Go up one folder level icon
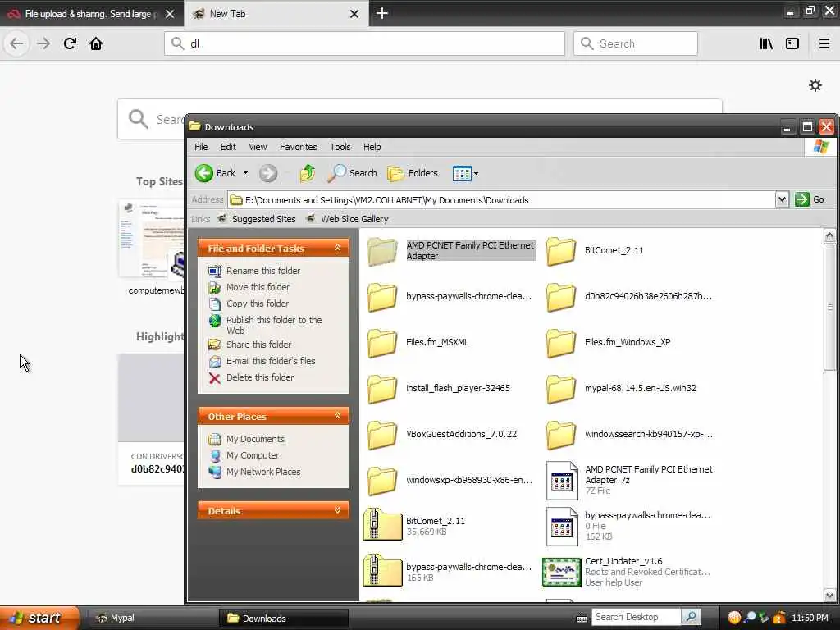The image size is (840, 630). [x=307, y=173]
